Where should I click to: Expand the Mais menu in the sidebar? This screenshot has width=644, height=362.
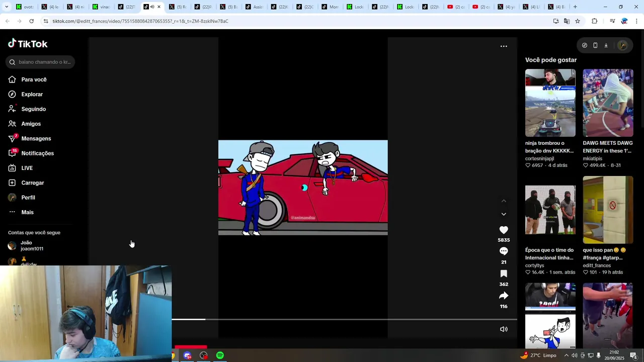tap(28, 212)
